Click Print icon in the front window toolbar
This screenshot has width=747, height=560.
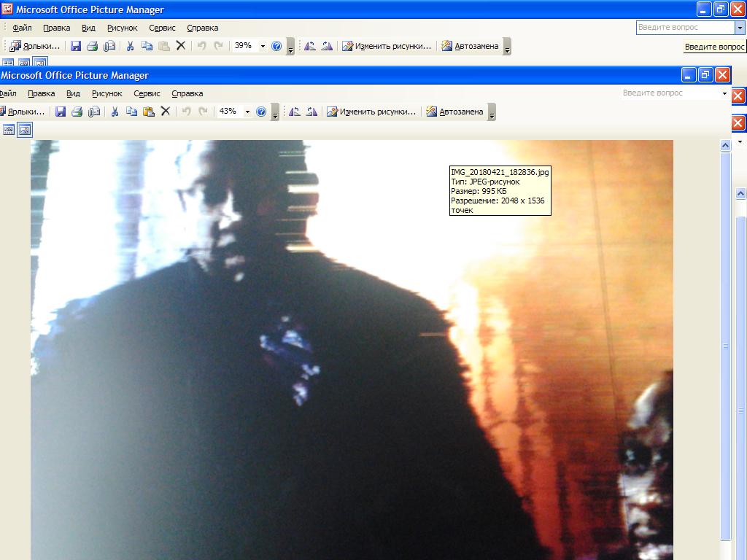(x=77, y=112)
